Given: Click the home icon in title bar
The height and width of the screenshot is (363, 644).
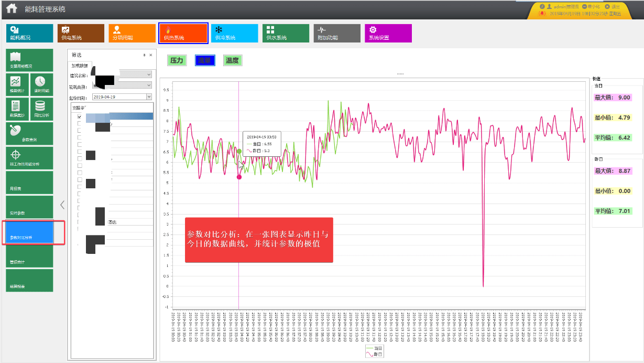Looking at the screenshot, I should coord(12,8).
